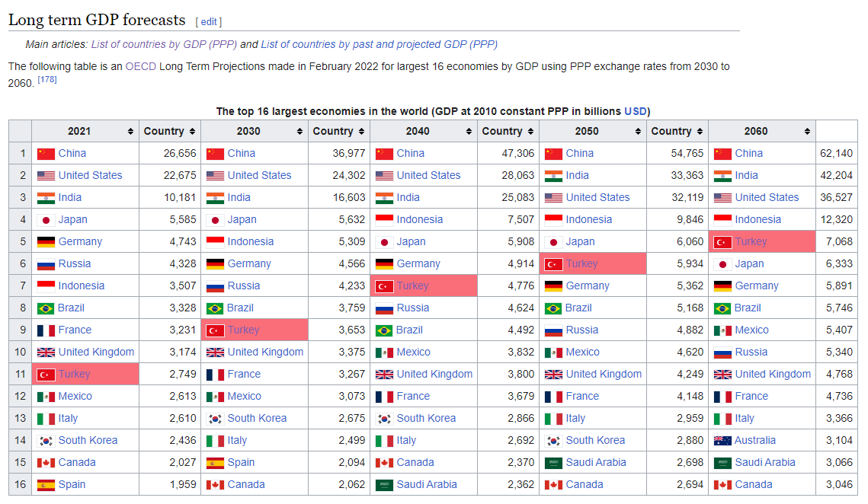Click China's flag in the 2021 column
Viewport: 868px width, 504px height.
pyautogui.click(x=46, y=153)
